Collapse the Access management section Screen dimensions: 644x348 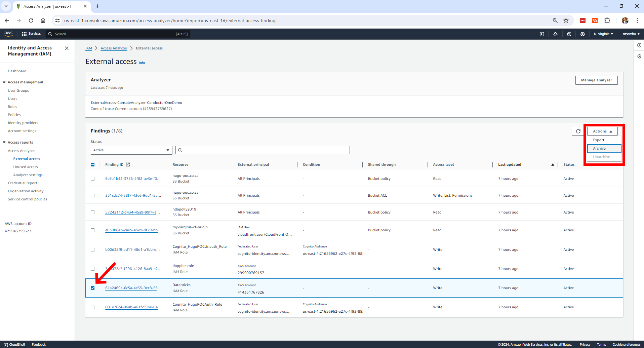[4, 82]
